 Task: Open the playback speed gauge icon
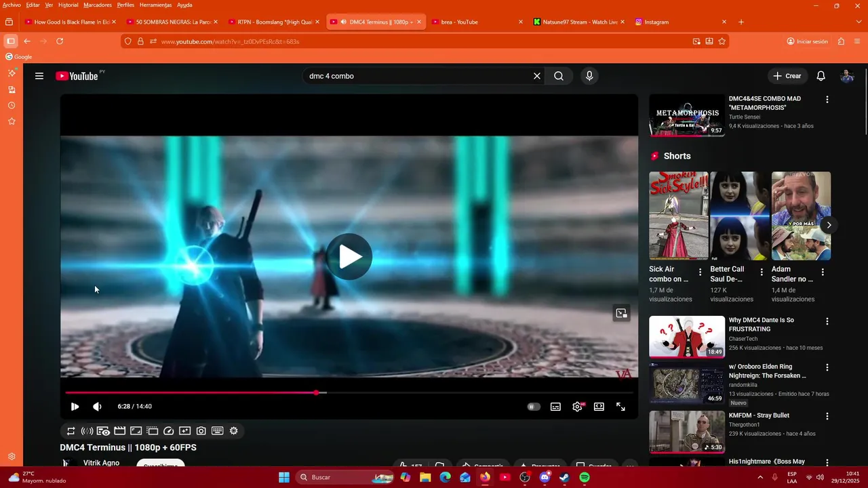pyautogui.click(x=168, y=431)
